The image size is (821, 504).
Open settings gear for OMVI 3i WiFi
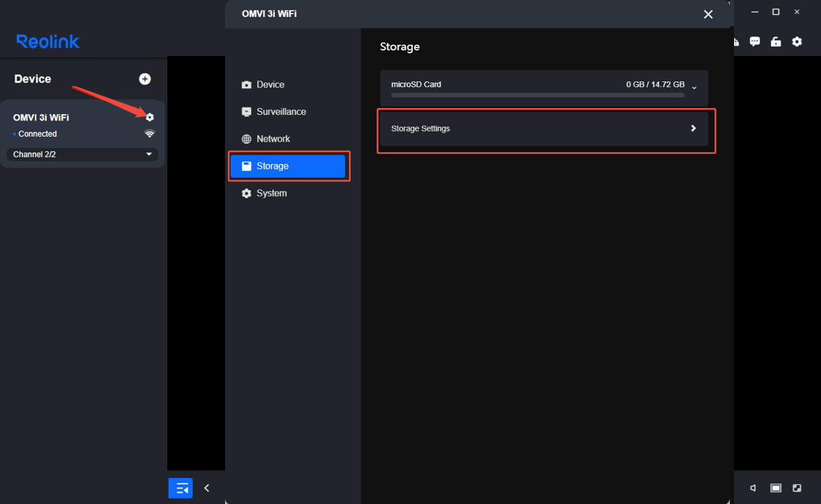coord(150,117)
